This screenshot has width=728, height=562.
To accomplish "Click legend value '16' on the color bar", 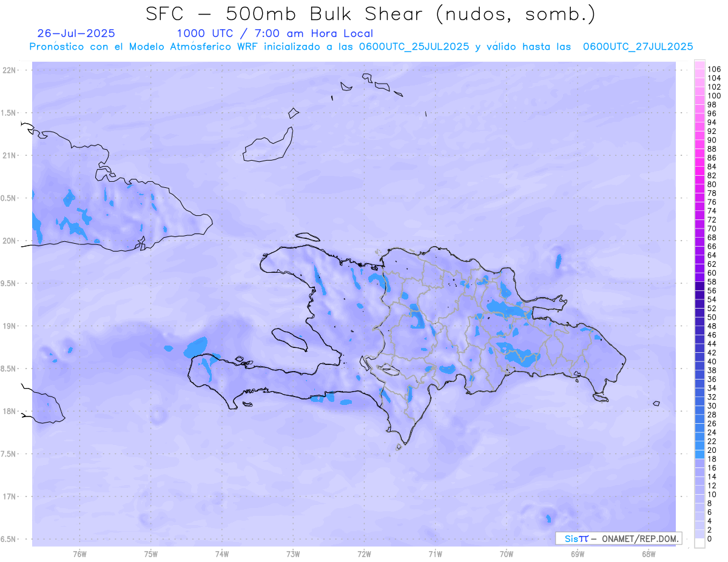I will [712, 468].
